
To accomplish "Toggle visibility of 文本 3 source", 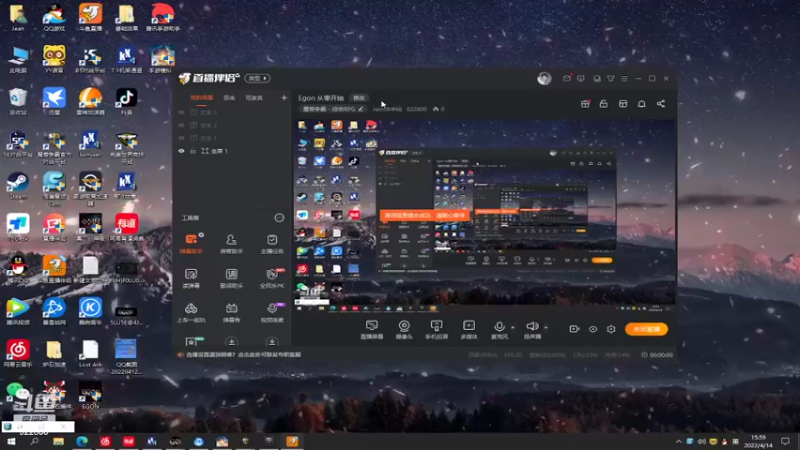I will click(181, 112).
